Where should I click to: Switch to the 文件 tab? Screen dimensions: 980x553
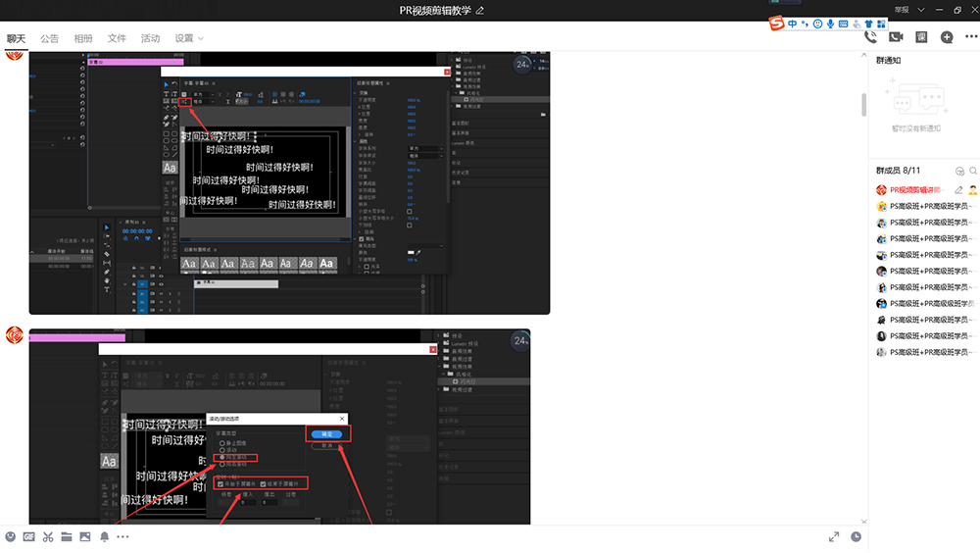(117, 38)
